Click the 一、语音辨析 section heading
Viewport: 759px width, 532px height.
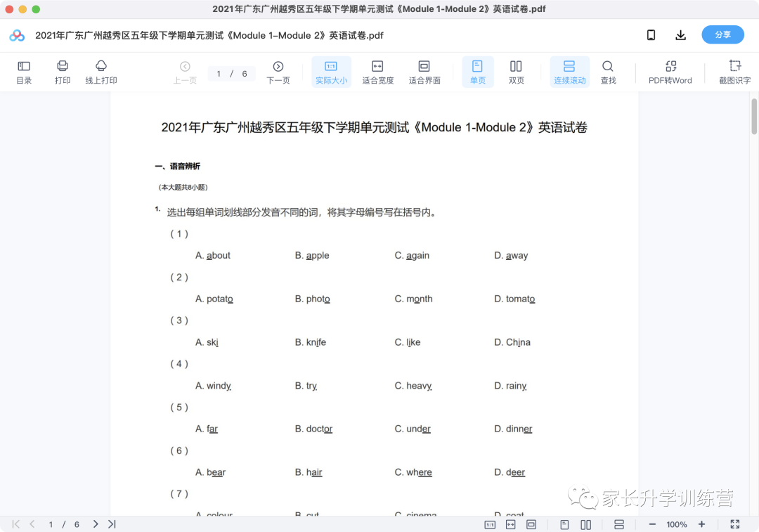178,167
